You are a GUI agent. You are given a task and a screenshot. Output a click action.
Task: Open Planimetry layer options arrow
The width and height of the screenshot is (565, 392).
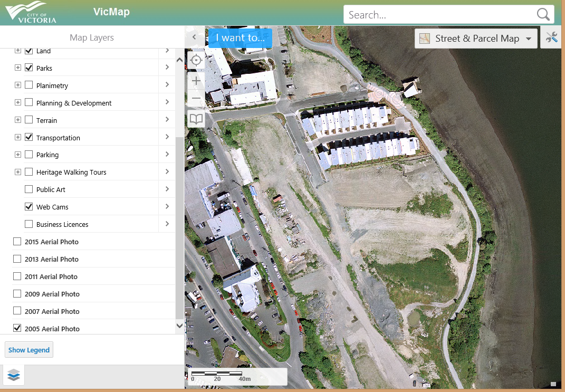pyautogui.click(x=167, y=84)
